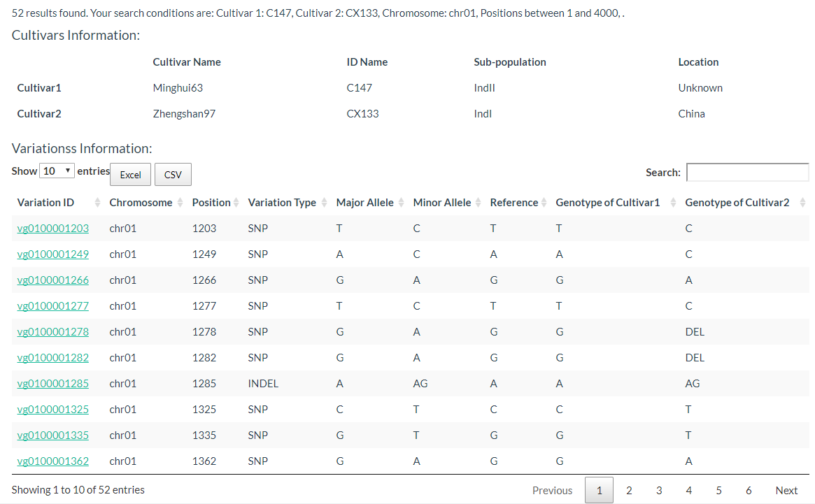Click the Variation ID column header text
Image resolution: width=815 pixels, height=504 pixels.
pyautogui.click(x=45, y=203)
